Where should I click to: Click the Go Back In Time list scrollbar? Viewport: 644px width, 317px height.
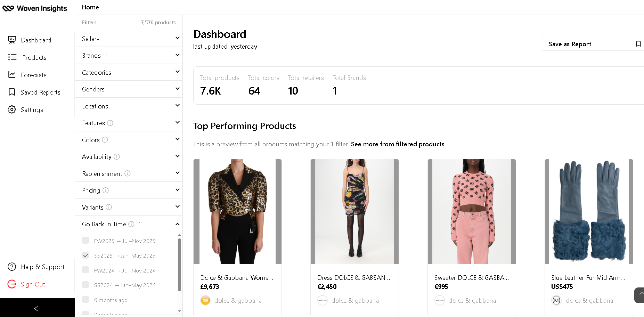[179, 264]
